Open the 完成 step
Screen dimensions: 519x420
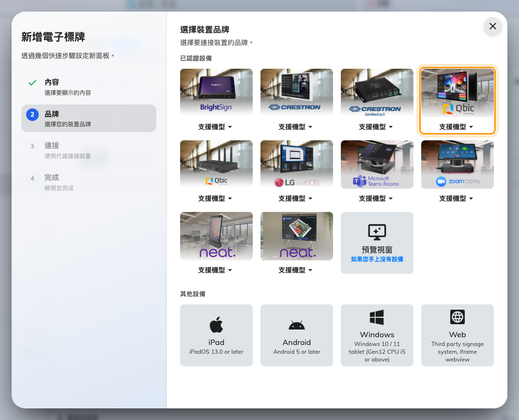(x=89, y=182)
